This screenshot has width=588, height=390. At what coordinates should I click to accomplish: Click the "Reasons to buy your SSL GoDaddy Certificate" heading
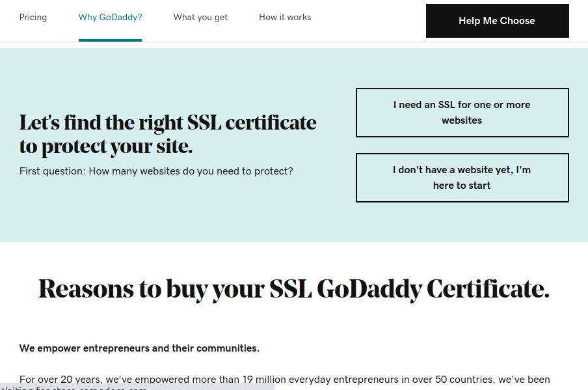coord(294,288)
